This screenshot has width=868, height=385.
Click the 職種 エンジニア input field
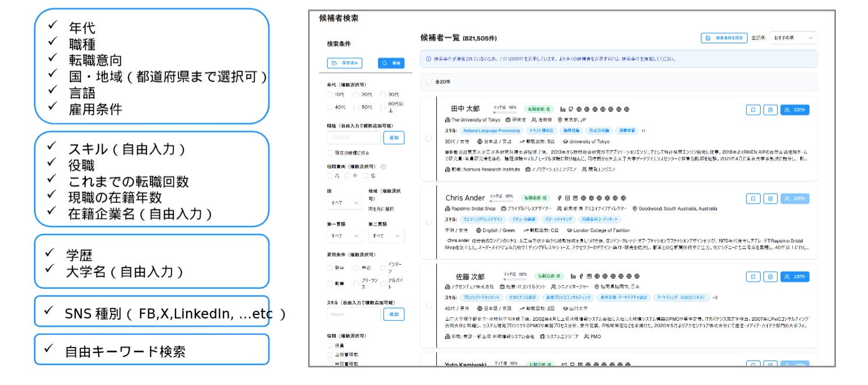coord(353,138)
